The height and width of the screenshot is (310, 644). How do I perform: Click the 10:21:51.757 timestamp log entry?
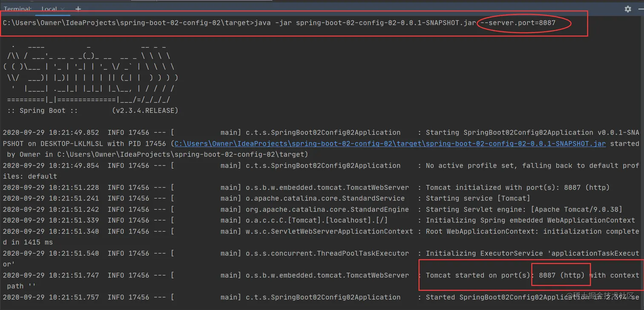51,297
